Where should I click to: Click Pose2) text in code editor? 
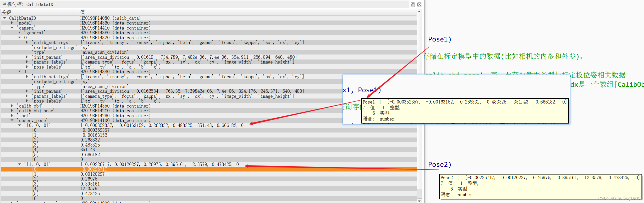coord(440,164)
